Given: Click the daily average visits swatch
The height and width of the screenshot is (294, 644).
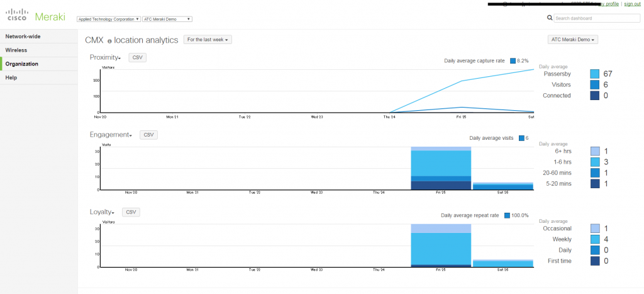Looking at the screenshot, I should [521, 138].
